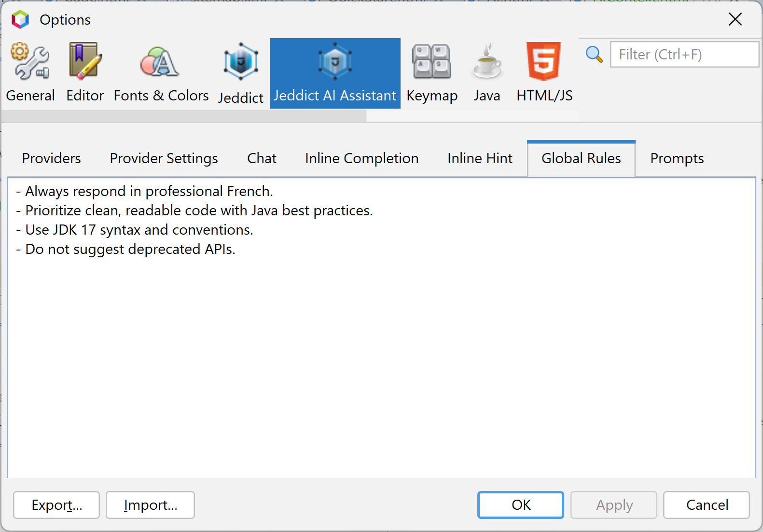Switch to the Provider Settings tab
Image resolution: width=763 pixels, height=532 pixels.
[164, 158]
